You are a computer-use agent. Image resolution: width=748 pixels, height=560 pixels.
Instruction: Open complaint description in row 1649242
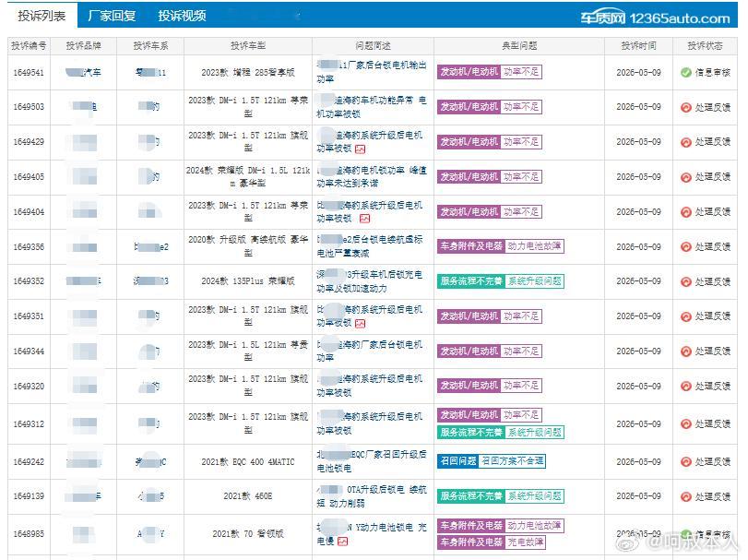(x=372, y=461)
